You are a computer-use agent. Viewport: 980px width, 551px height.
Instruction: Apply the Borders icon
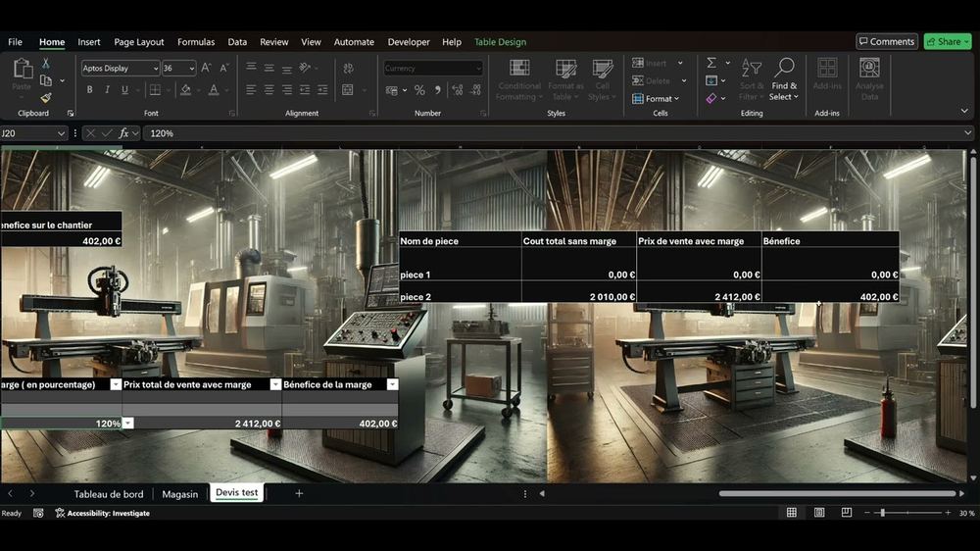tap(155, 90)
